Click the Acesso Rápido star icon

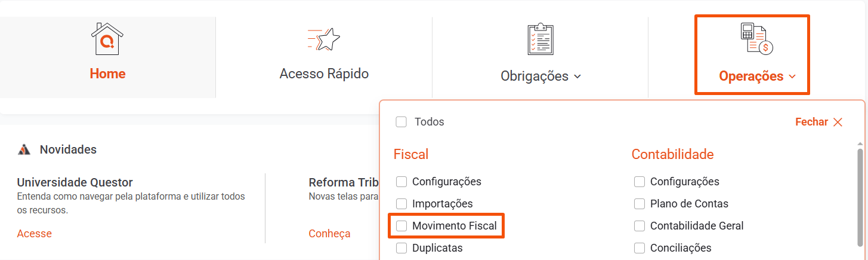coord(324,39)
